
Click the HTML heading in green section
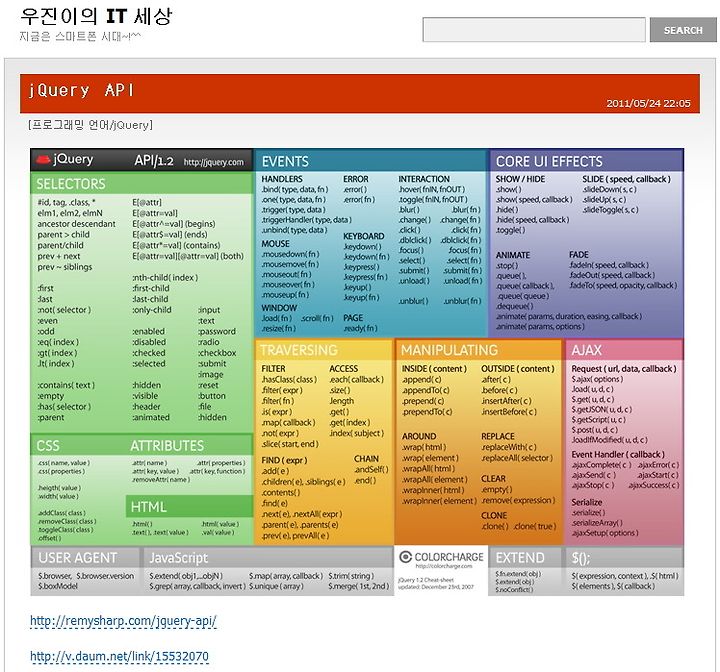[x=148, y=507]
